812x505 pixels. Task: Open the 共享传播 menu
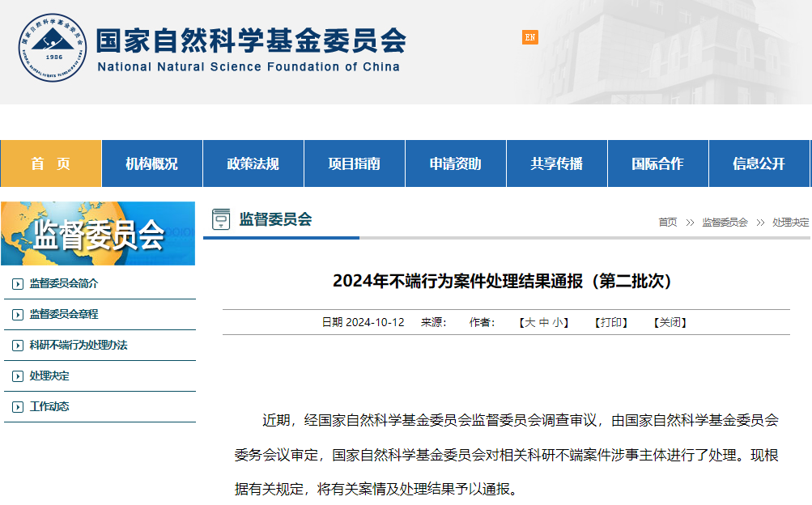pyautogui.click(x=557, y=163)
